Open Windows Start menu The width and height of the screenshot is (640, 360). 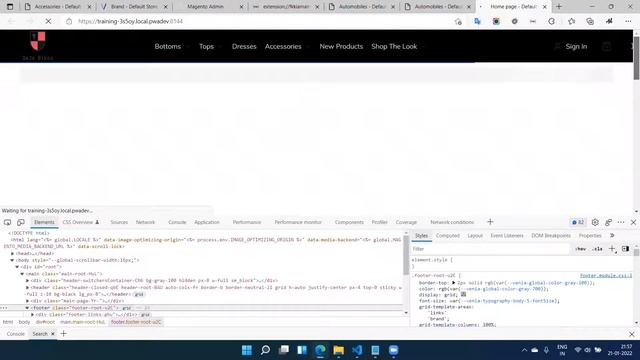247,350
